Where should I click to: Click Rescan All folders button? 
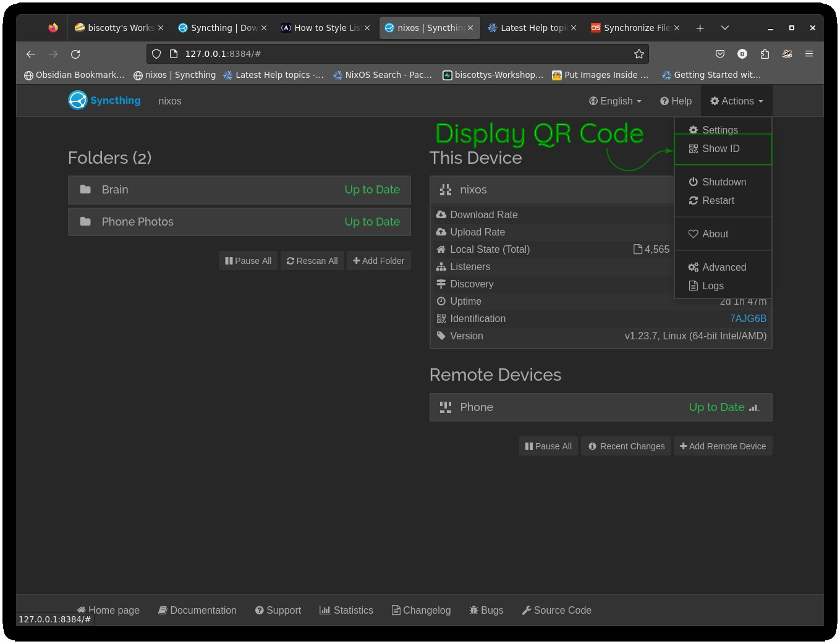(x=312, y=261)
